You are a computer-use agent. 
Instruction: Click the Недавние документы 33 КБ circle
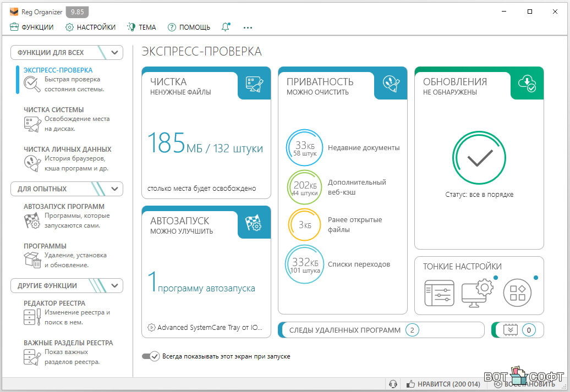(x=305, y=148)
